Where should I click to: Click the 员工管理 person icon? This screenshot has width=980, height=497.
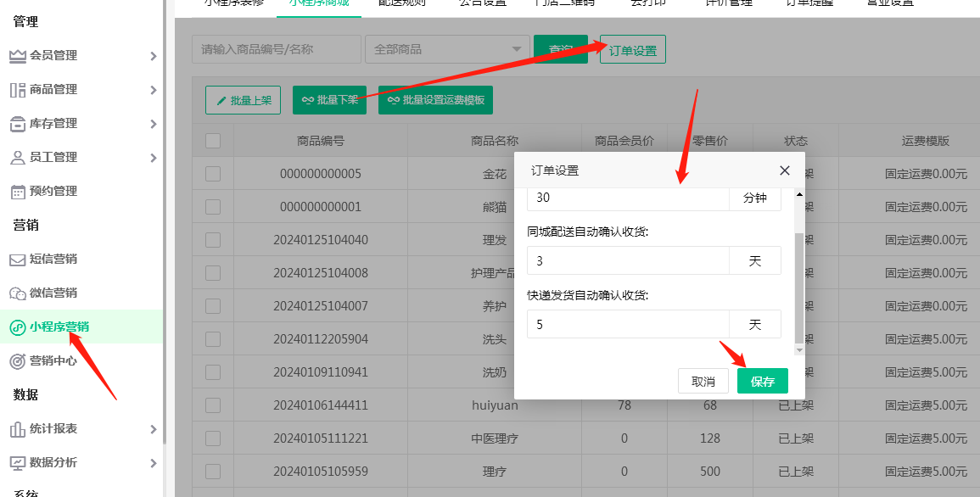tap(17, 158)
